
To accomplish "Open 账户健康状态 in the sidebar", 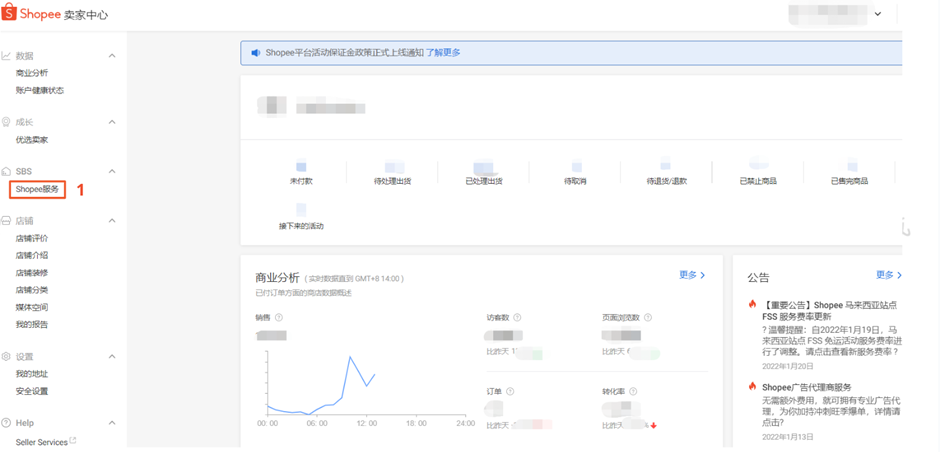I will [x=40, y=91].
